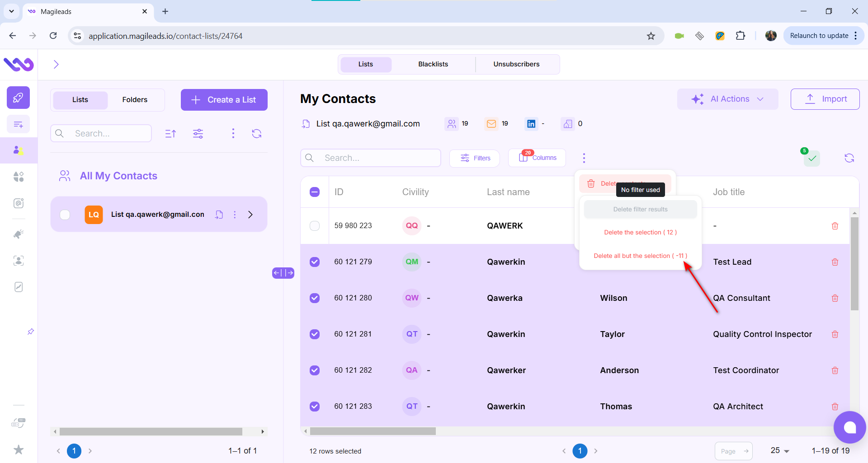Click Create a List button
Viewport: 868px width, 463px height.
(224, 100)
